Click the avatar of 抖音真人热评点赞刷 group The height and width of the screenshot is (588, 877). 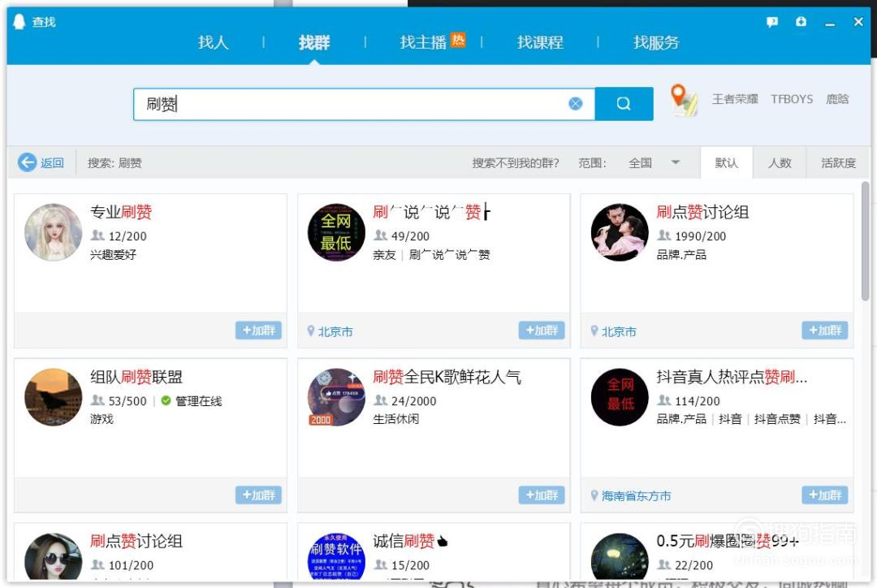[619, 396]
